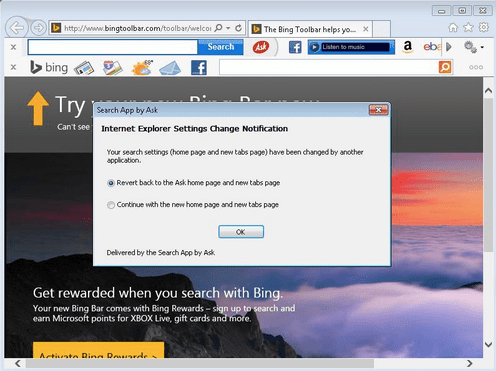This screenshot has width=496, height=371.
Task: Minimize the Internet Explorer window
Action: 441,11
